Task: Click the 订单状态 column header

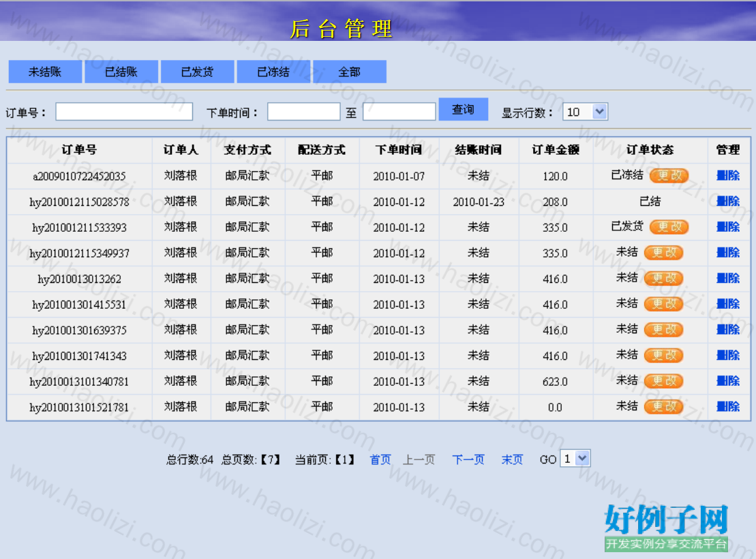Action: point(650,150)
